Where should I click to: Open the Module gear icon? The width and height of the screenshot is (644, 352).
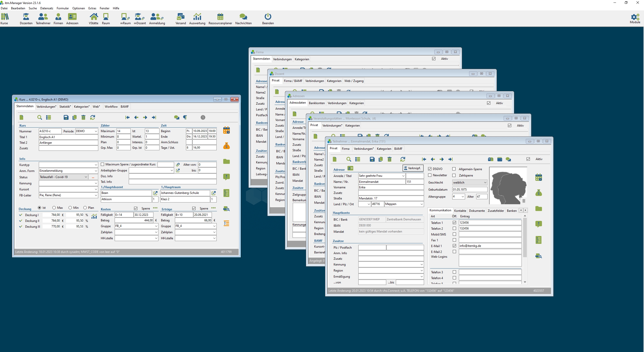click(635, 17)
